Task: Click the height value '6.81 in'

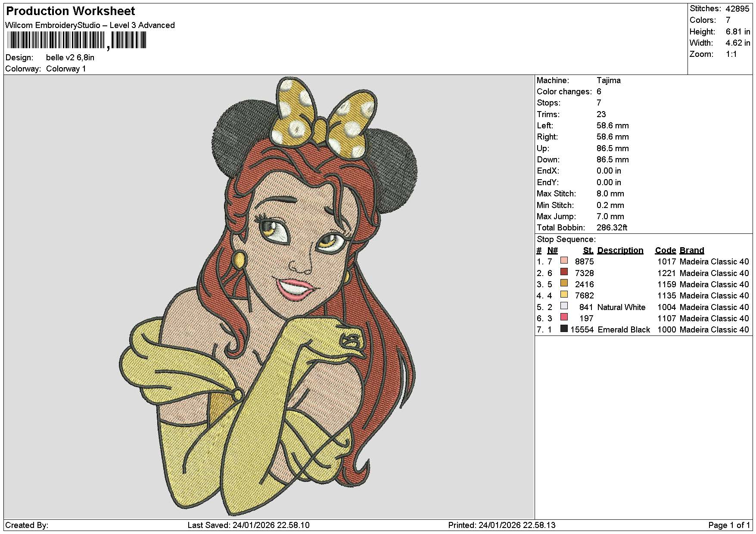Action: click(x=738, y=31)
